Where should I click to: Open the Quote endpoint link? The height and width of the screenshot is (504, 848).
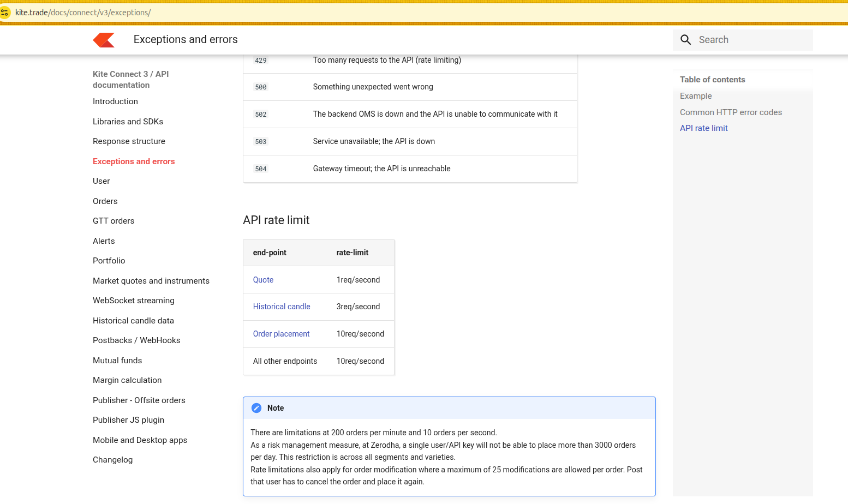coord(263,280)
